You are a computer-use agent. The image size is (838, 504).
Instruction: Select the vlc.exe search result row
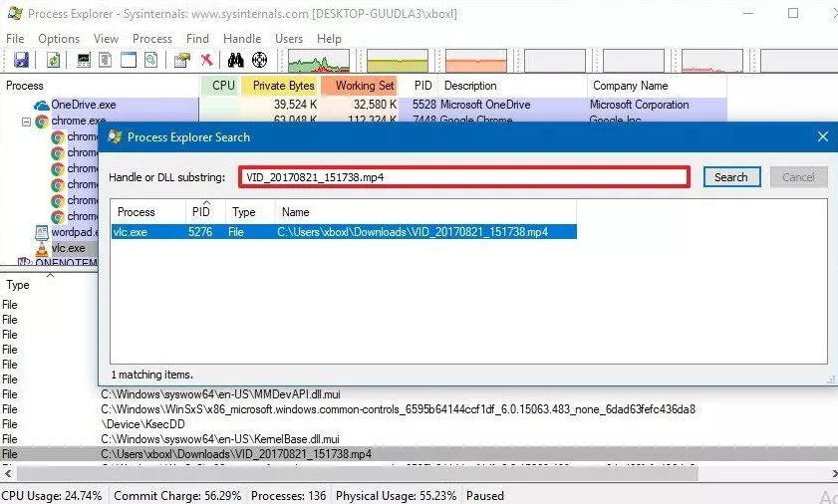[344, 232]
